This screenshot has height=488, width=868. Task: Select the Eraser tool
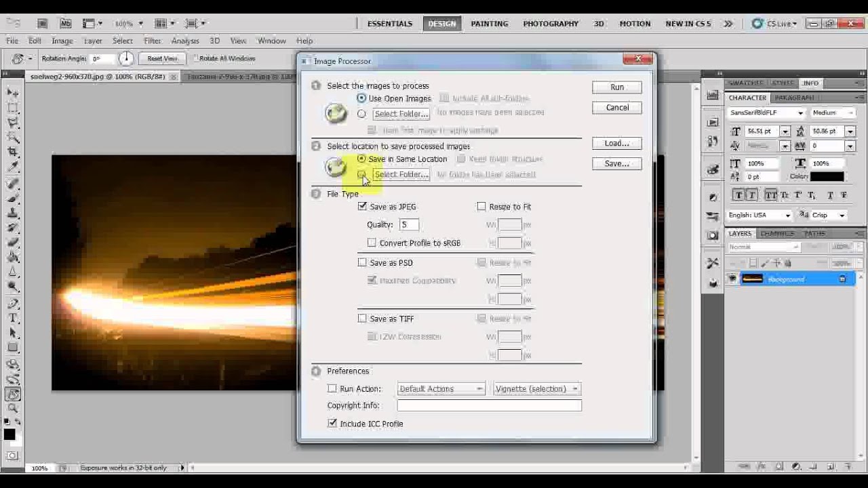pyautogui.click(x=12, y=243)
